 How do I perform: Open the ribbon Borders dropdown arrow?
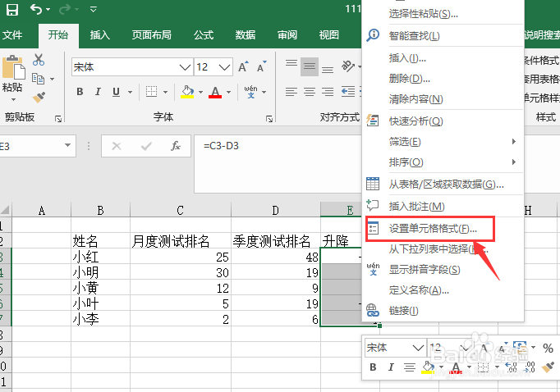click(165, 92)
